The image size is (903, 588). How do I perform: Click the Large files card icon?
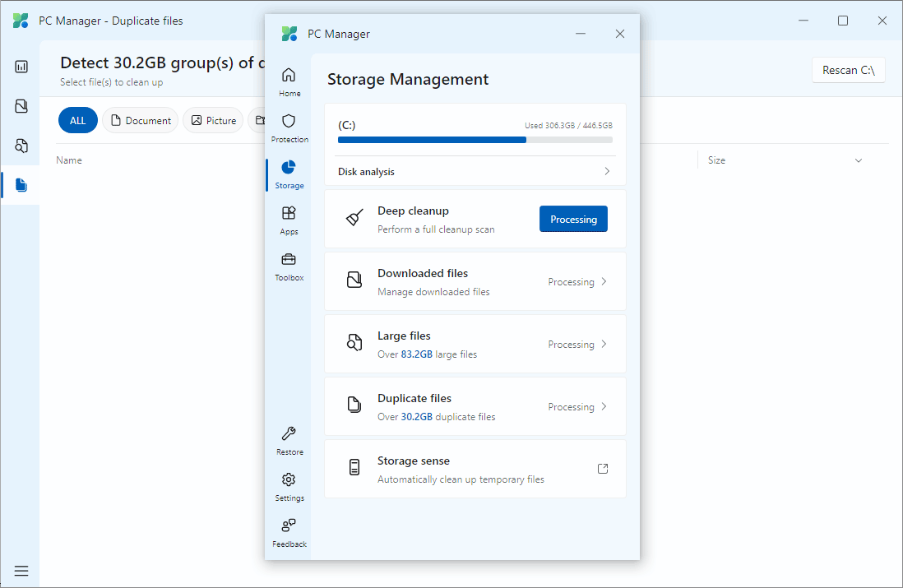pyautogui.click(x=354, y=343)
